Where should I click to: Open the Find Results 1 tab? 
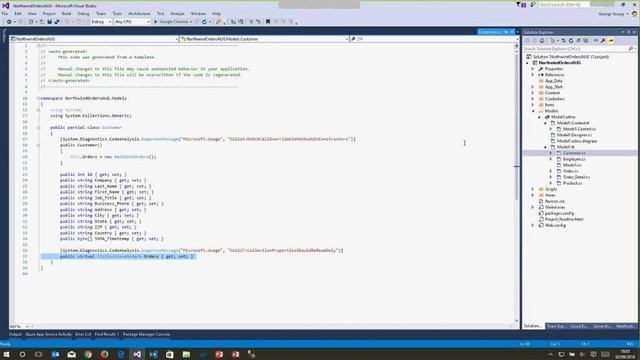coord(107,335)
